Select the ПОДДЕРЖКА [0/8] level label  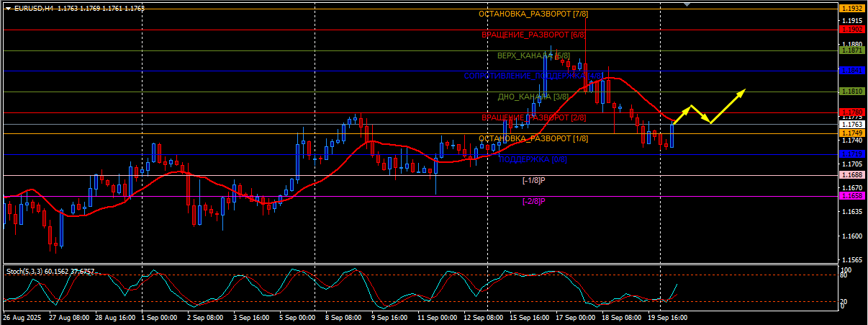tap(533, 159)
